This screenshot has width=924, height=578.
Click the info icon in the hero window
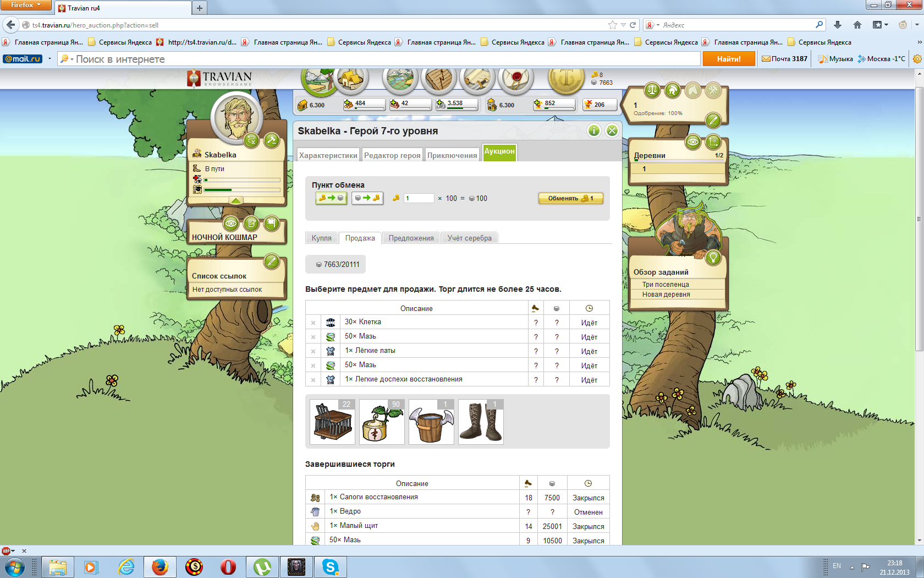coord(594,130)
